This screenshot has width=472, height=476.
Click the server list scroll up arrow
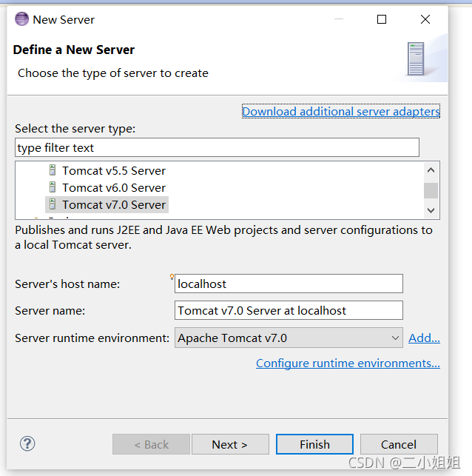pos(431,170)
